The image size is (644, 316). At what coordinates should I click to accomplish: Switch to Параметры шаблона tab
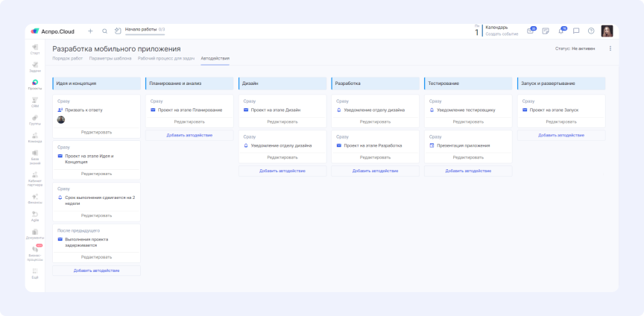pyautogui.click(x=110, y=58)
